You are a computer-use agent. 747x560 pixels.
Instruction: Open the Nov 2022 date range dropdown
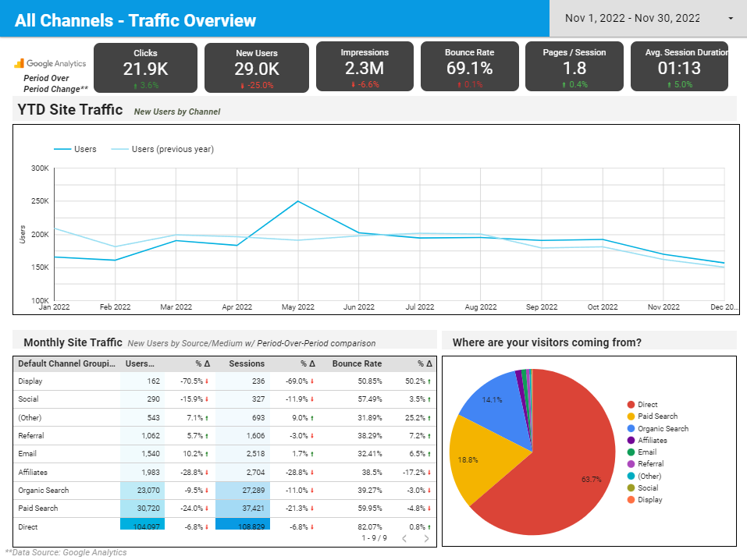click(648, 18)
